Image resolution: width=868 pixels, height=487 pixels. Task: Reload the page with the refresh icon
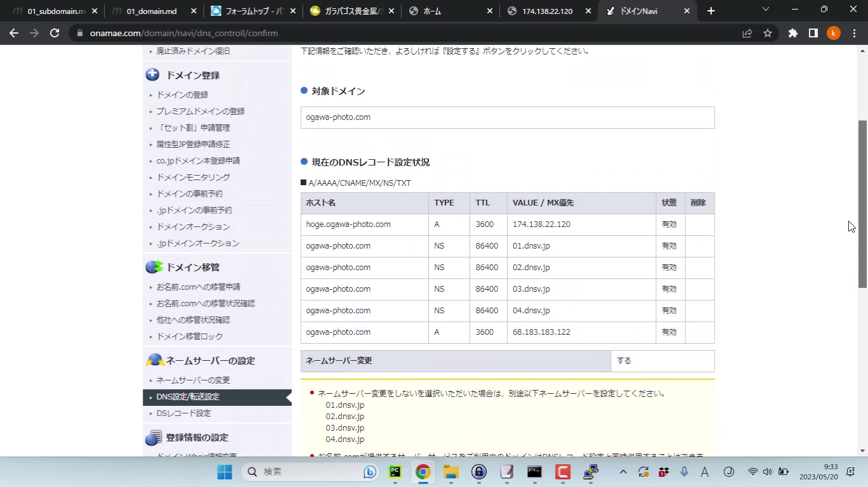point(55,33)
